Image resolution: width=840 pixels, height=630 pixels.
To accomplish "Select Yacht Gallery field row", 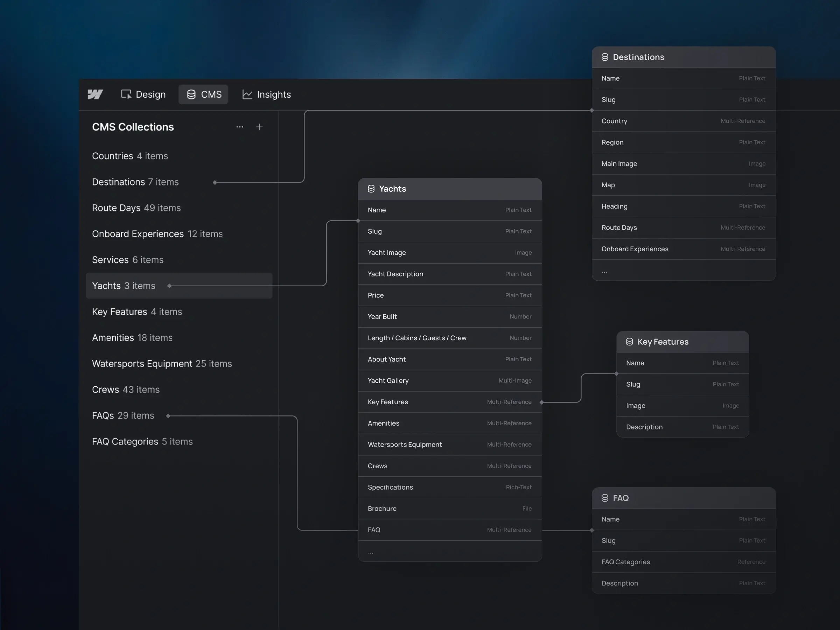I will coord(450,380).
